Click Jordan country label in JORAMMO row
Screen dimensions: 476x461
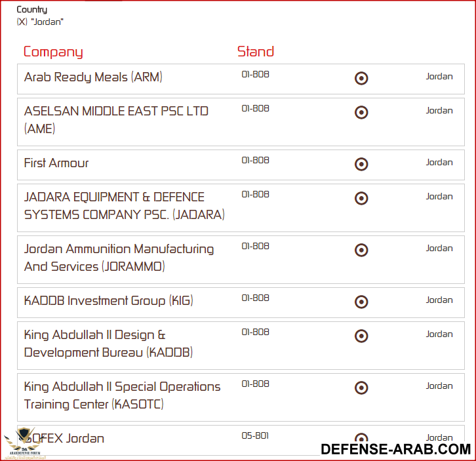pos(439,249)
